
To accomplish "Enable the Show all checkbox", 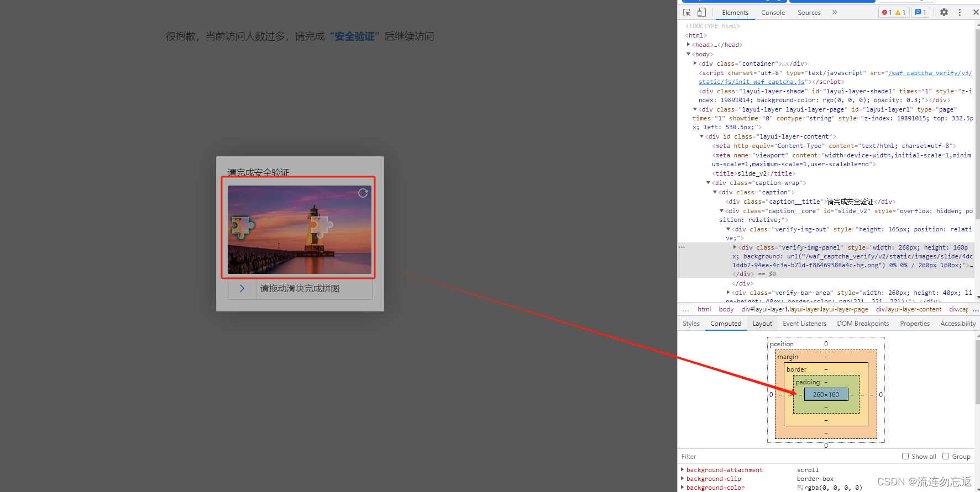I will tap(905, 456).
